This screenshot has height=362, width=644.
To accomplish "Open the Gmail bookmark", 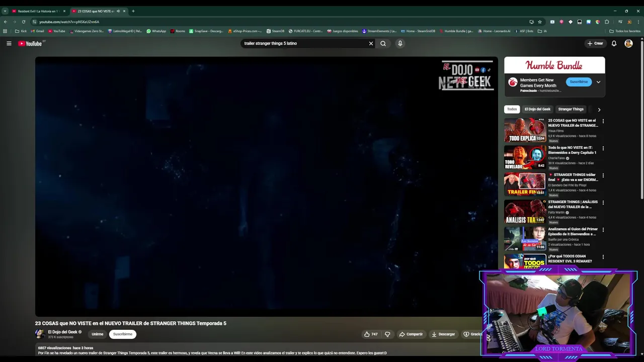I will pos(37,31).
